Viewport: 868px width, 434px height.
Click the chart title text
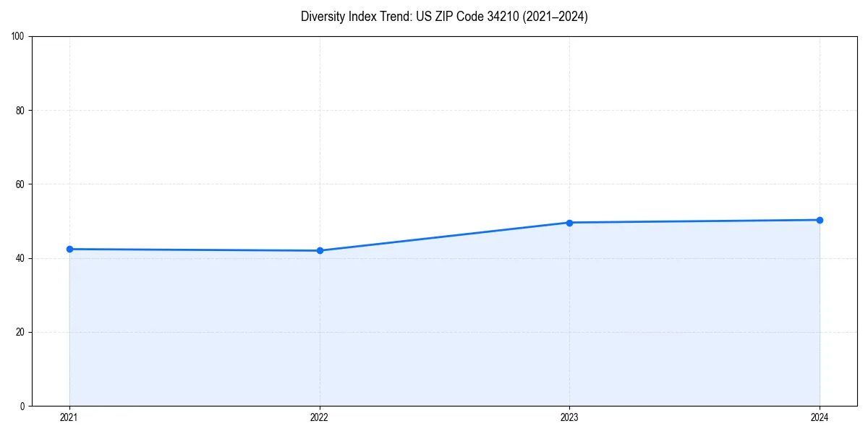point(444,17)
